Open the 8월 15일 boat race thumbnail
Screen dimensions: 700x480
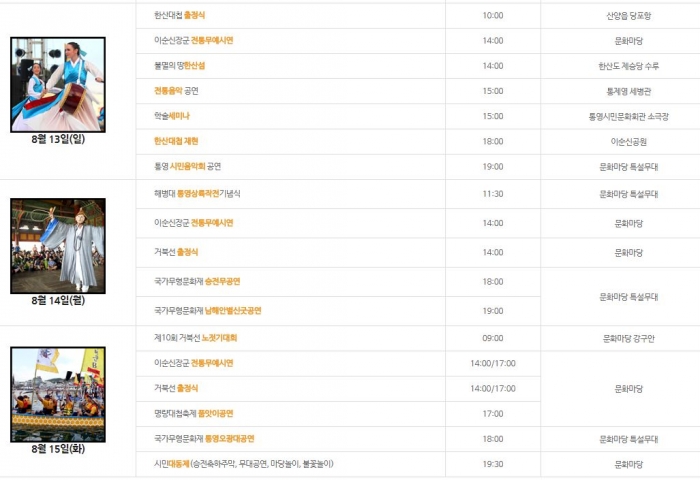(x=58, y=394)
